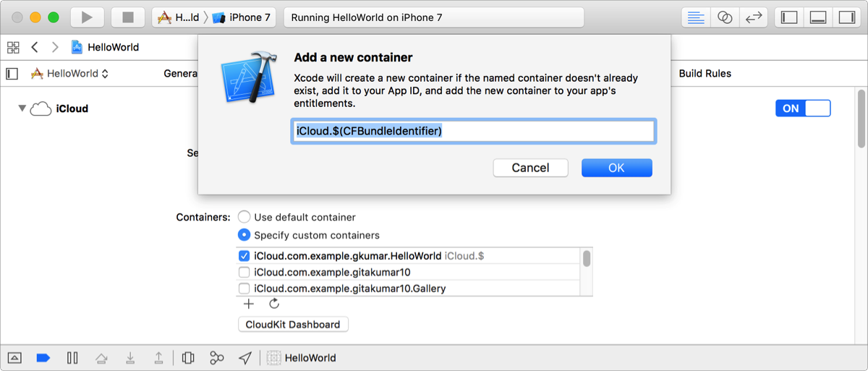Click the Run (play) button
The image size is (868, 371).
(87, 17)
